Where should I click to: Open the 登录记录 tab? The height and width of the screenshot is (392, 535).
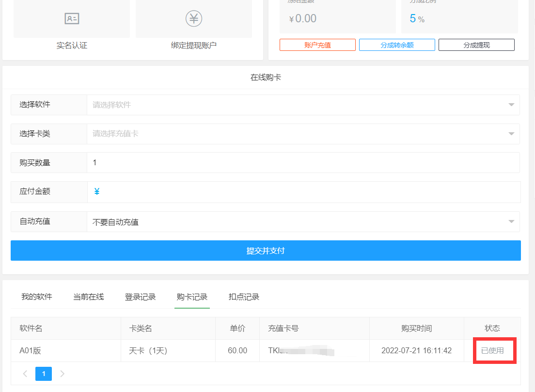(140, 297)
